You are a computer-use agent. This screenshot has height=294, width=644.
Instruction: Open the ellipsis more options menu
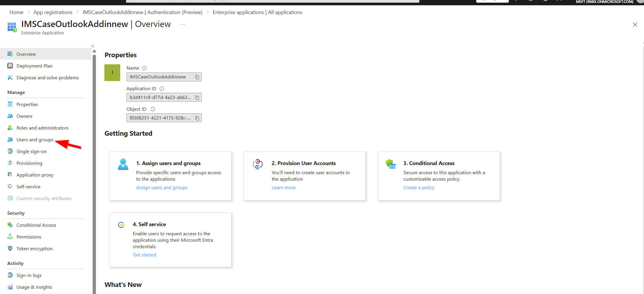pyautogui.click(x=182, y=24)
